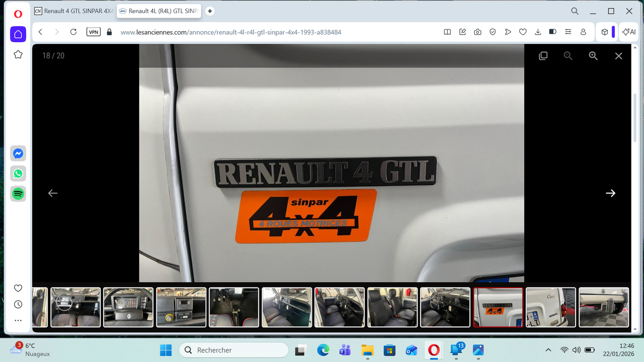
Task: Select the steering wheel dashboard thumbnail
Action: click(75, 307)
